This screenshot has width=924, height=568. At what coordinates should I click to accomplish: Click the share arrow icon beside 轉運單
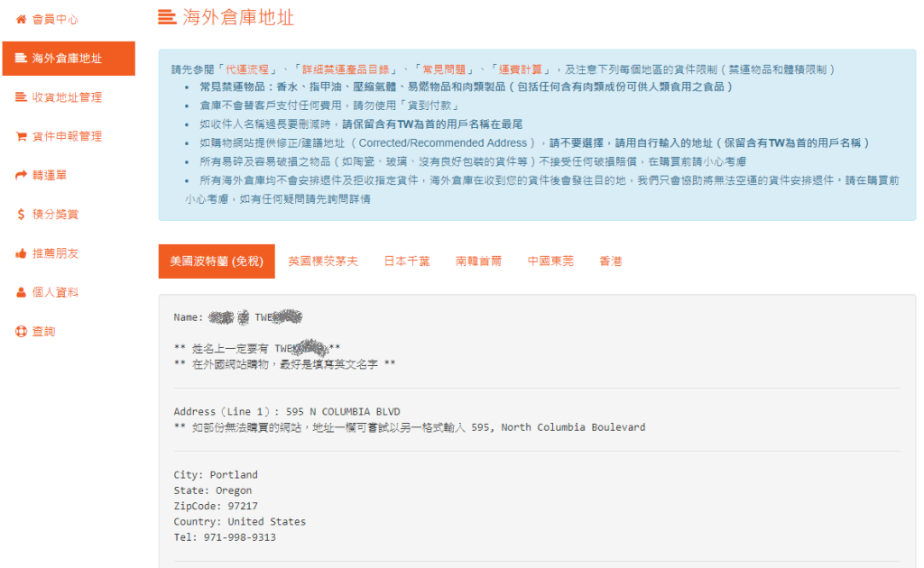(x=21, y=175)
